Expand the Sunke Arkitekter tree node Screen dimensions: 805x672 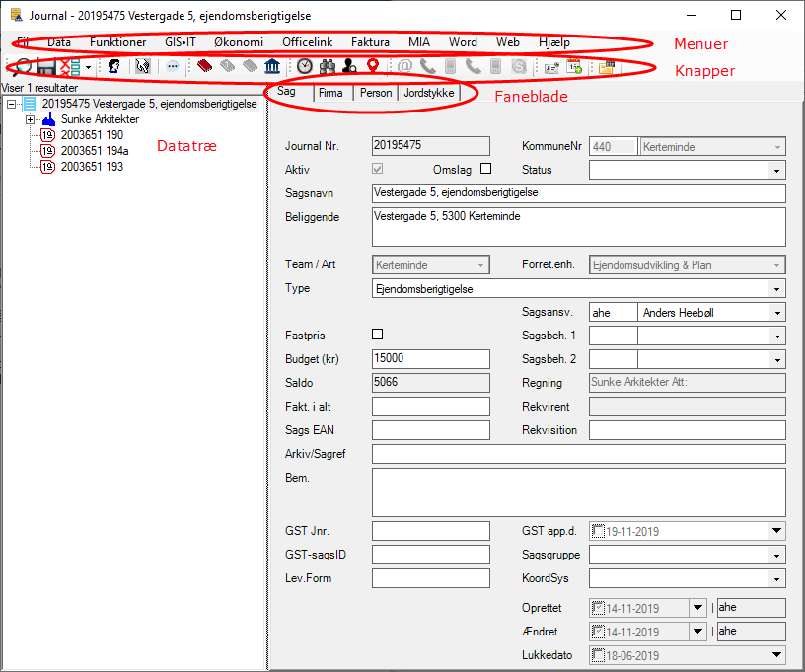31,119
